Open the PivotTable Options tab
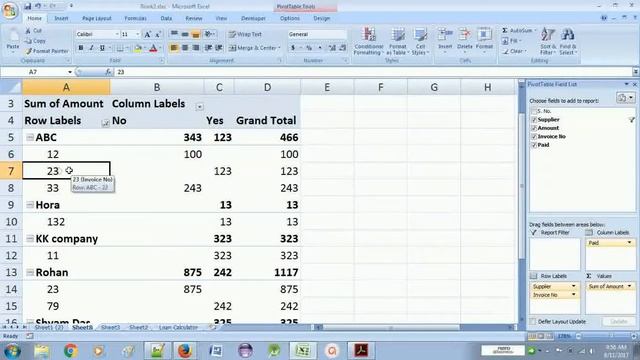 tap(290, 18)
